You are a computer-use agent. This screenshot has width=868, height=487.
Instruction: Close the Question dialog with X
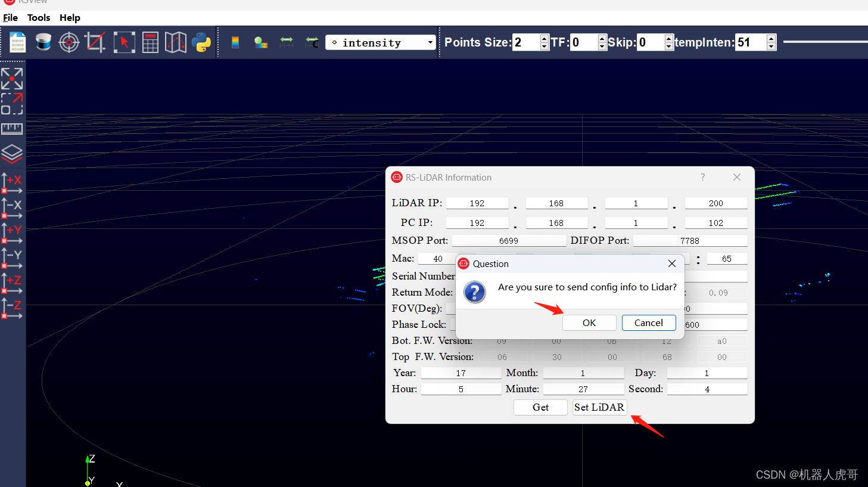coord(672,263)
